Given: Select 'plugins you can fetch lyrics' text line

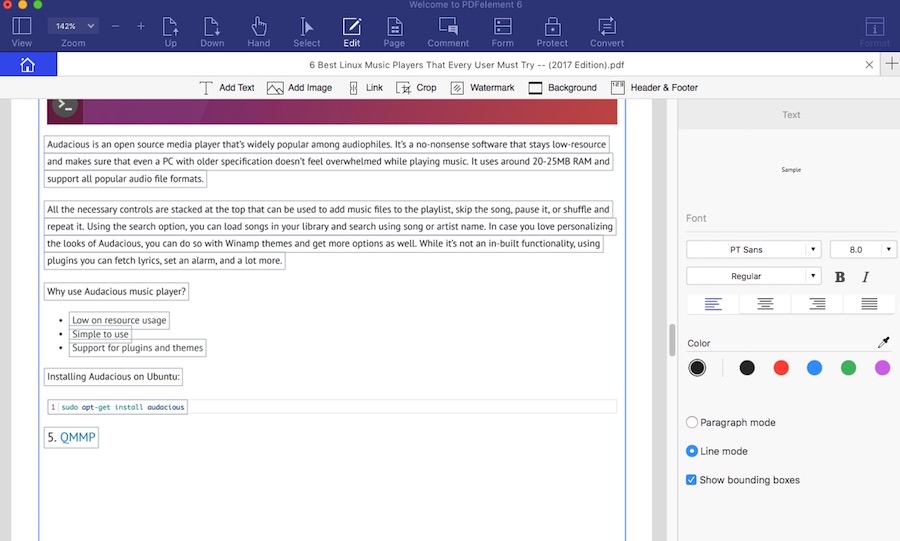Looking at the screenshot, I should (x=165, y=260).
